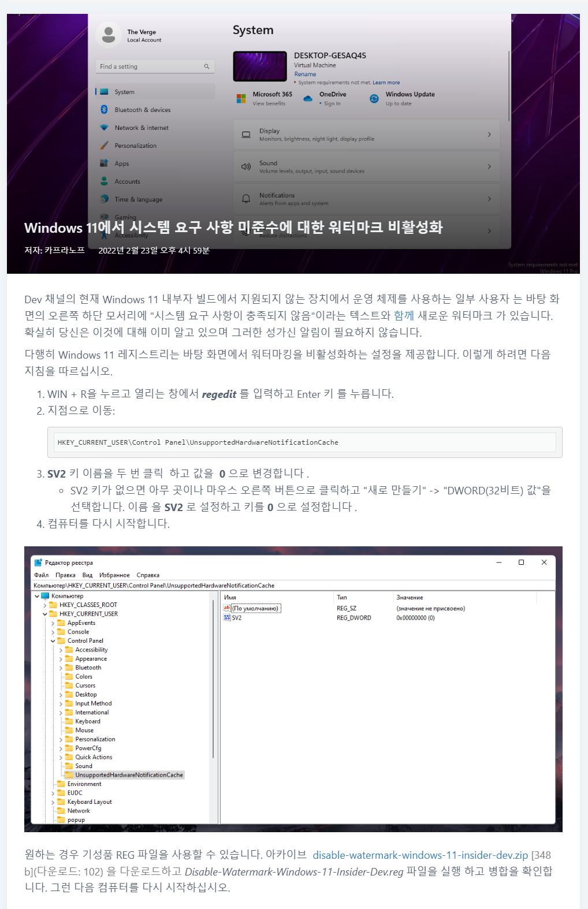Collapse the Компьютер root node
This screenshot has height=909, width=588.
pos(37,596)
